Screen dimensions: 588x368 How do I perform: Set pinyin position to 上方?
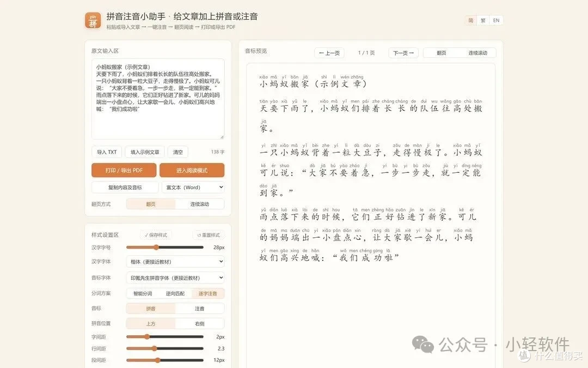151,323
